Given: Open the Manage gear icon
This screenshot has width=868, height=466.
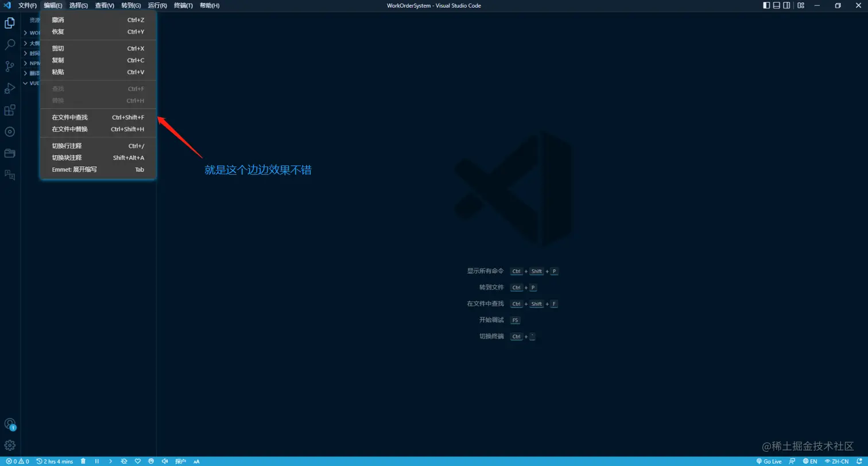Looking at the screenshot, I should click(10, 445).
